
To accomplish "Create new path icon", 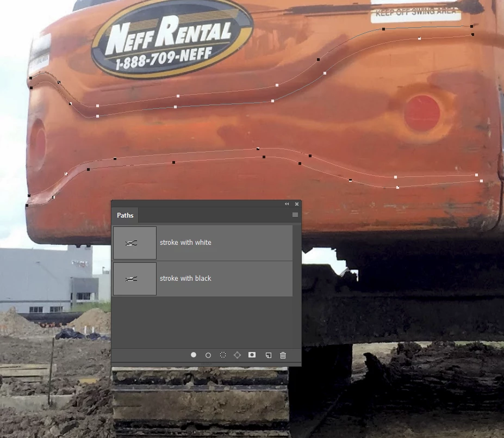I will click(269, 355).
